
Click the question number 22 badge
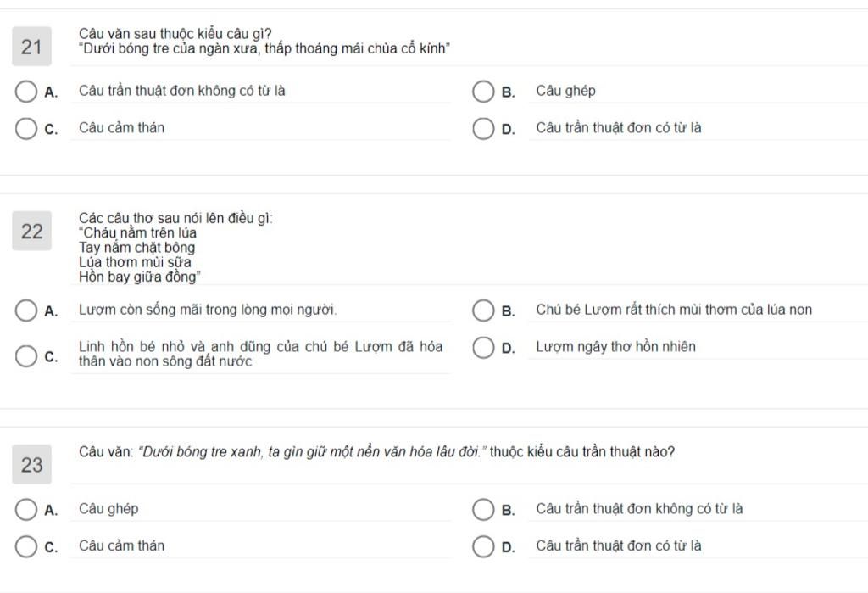click(31, 231)
